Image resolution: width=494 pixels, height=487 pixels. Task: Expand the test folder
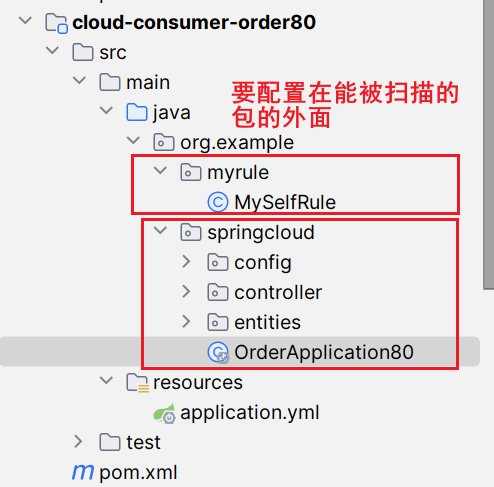pos(78,442)
